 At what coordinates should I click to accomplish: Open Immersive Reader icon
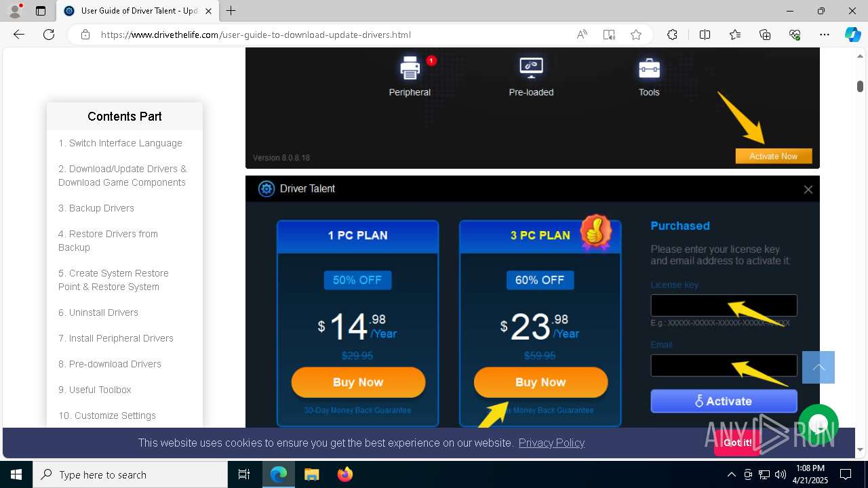pyautogui.click(x=609, y=35)
